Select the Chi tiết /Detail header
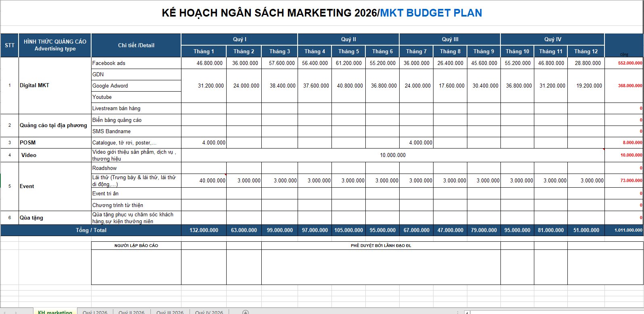644x314 pixels. tap(136, 45)
